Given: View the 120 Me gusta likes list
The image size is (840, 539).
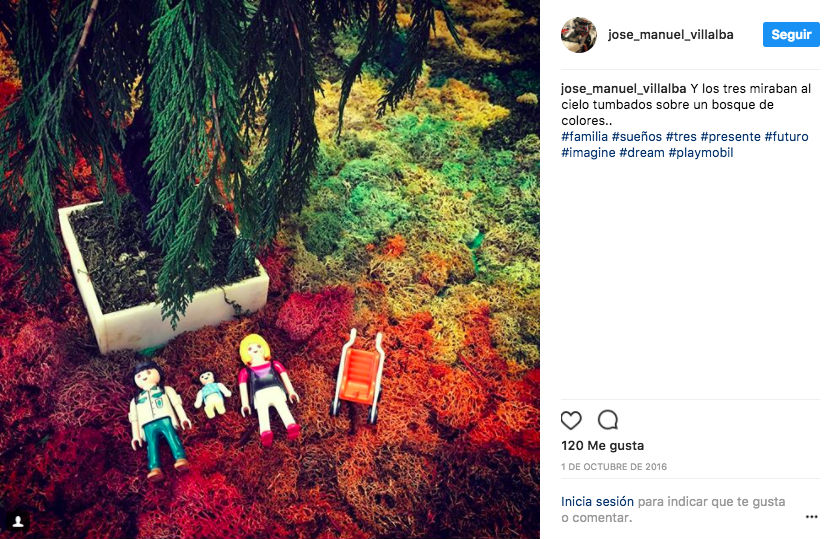Looking at the screenshot, I should coord(603,446).
